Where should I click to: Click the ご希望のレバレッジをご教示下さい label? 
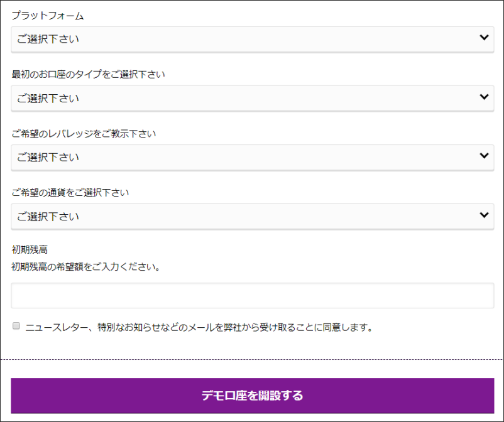point(84,134)
